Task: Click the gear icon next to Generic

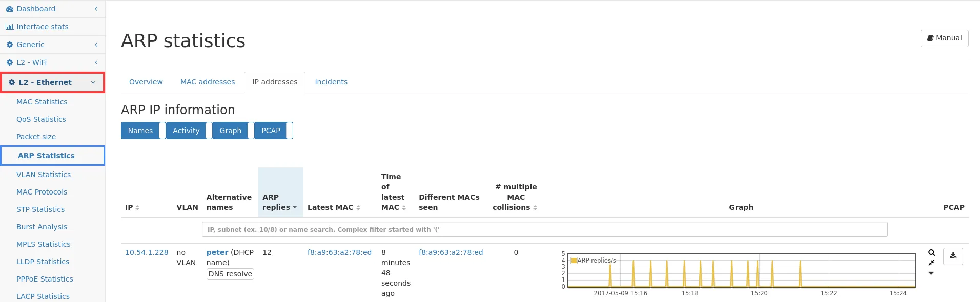Action: pos(10,45)
